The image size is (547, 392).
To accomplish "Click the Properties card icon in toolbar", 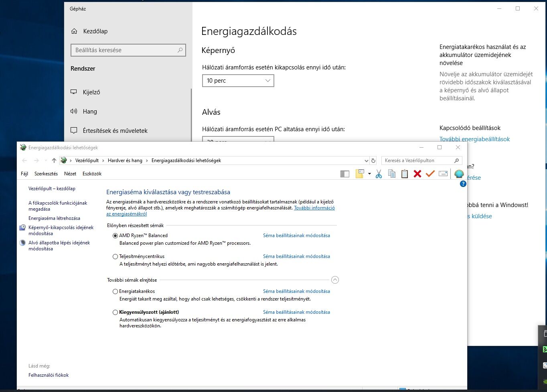I will point(443,174).
